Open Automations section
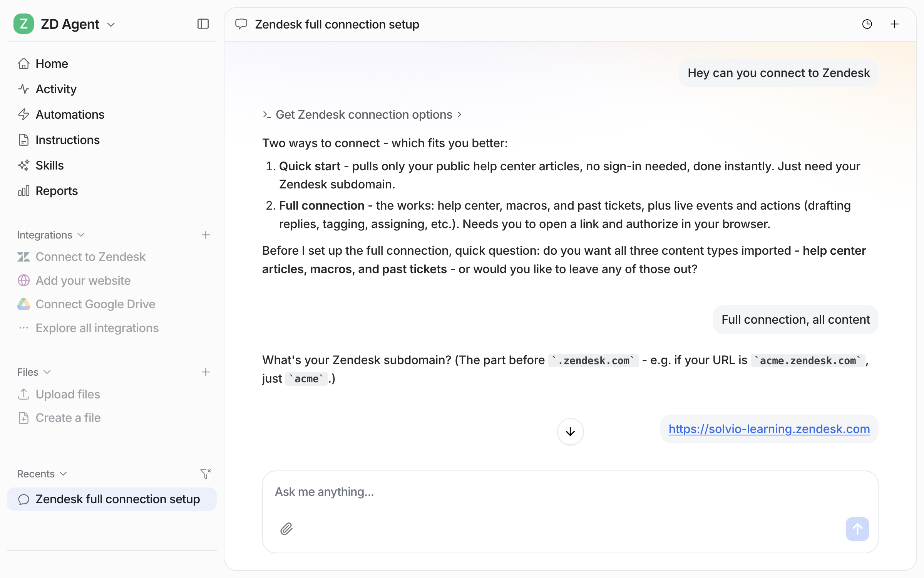The height and width of the screenshot is (578, 924). [70, 114]
